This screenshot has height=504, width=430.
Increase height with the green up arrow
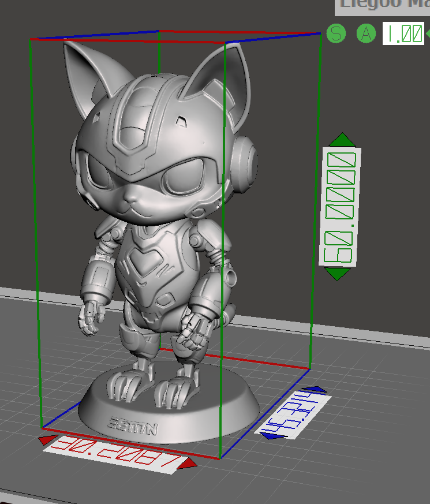tap(342, 140)
